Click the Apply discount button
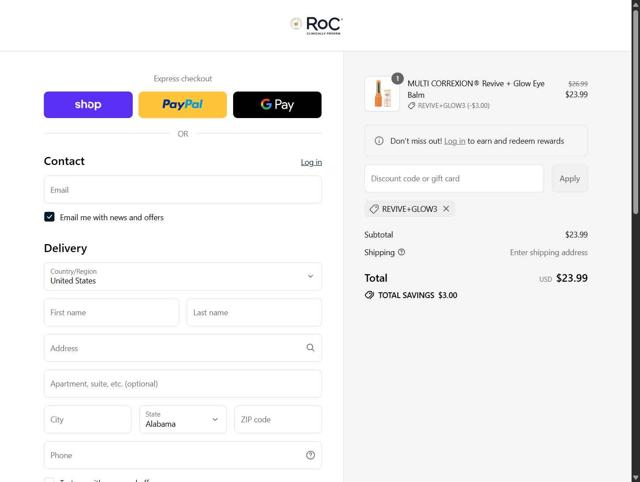This screenshot has height=482, width=640. [570, 178]
